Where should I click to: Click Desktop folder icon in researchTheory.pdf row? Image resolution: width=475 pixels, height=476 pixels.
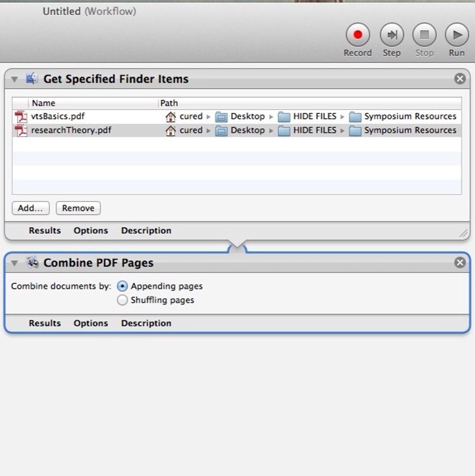[x=221, y=130]
